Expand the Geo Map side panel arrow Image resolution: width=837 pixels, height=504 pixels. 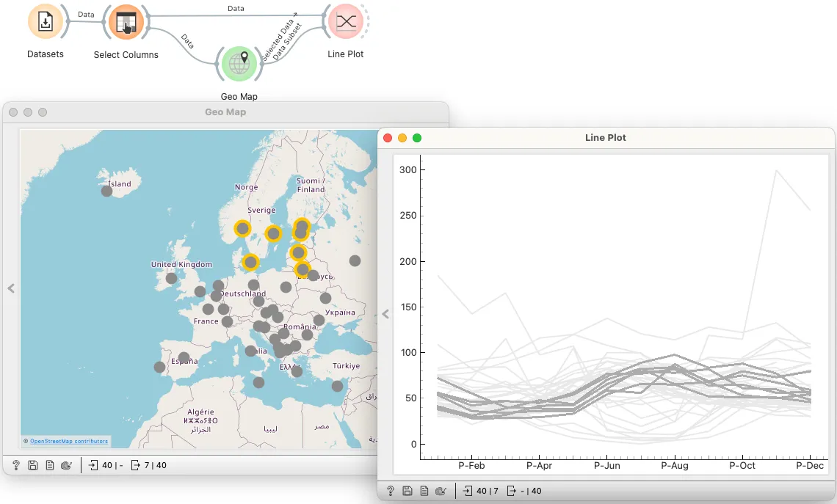(11, 288)
